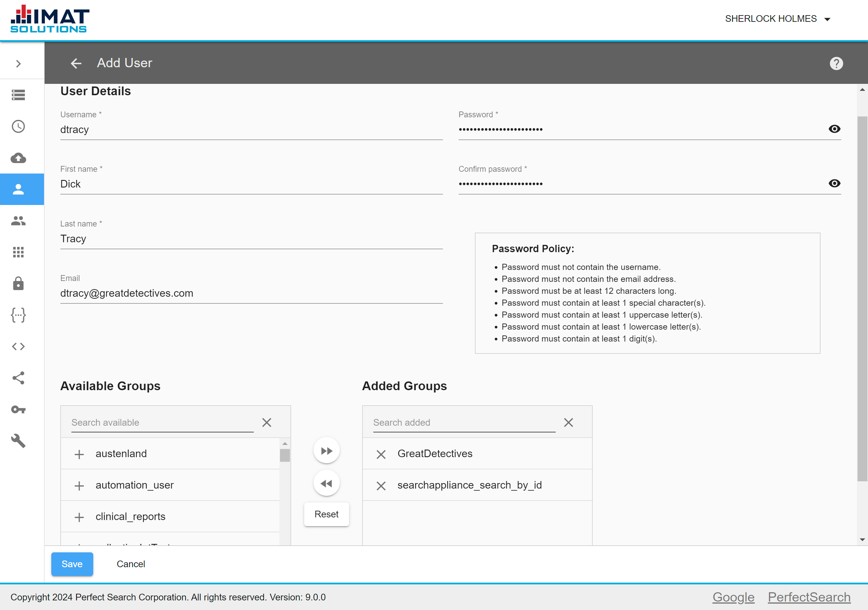This screenshot has width=868, height=610.
Task: Click the Cancel button
Action: click(131, 564)
